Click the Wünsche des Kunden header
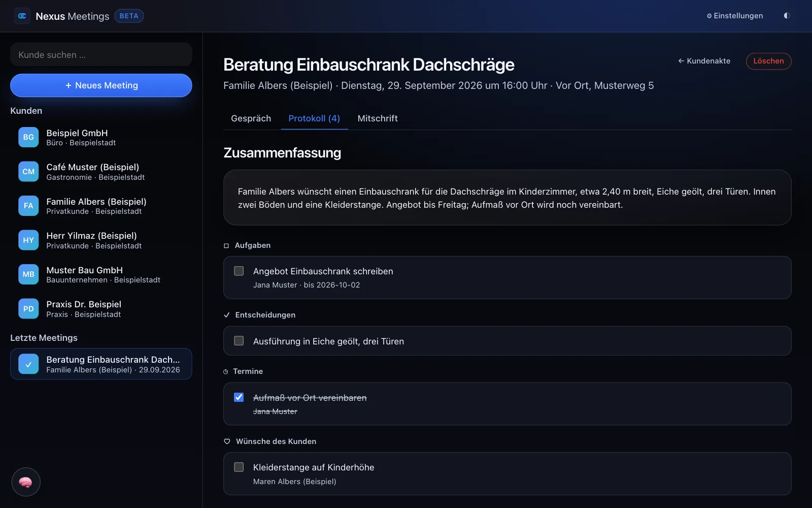This screenshot has height=508, width=812. coord(270,441)
